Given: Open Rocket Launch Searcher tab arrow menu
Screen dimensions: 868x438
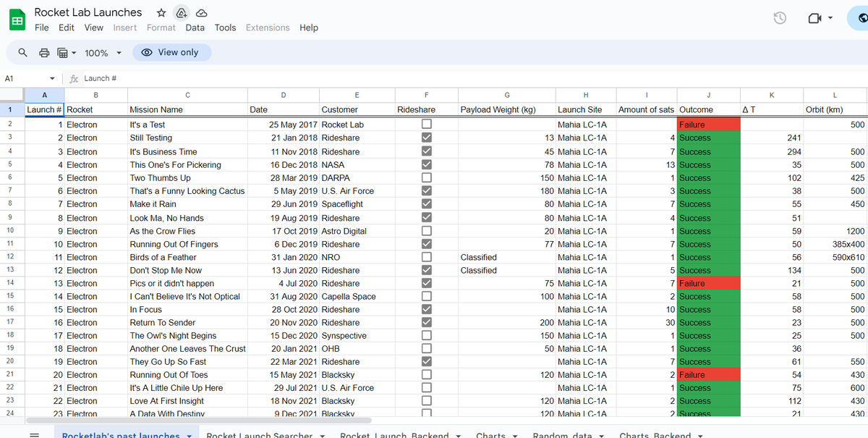Looking at the screenshot, I should coord(323,436).
